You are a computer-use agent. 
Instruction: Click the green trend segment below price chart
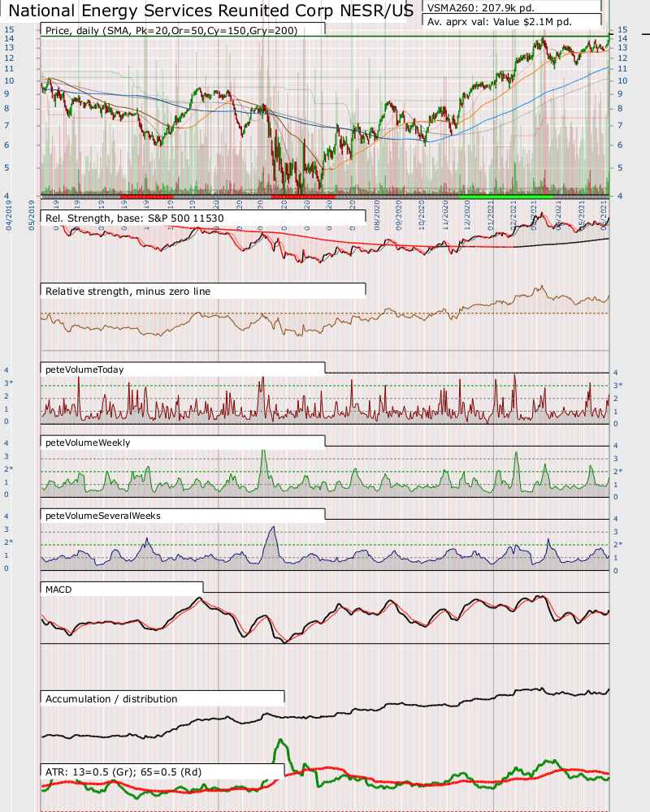click(x=506, y=197)
